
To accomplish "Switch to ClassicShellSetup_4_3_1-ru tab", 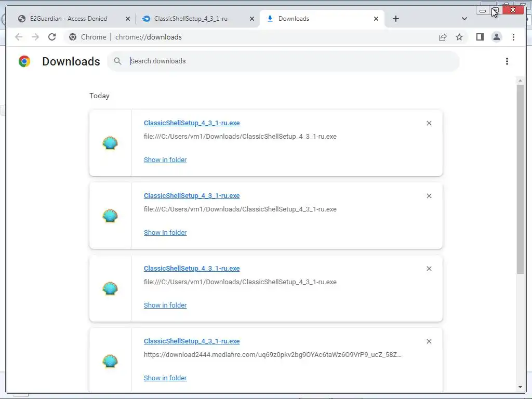I will (x=191, y=19).
